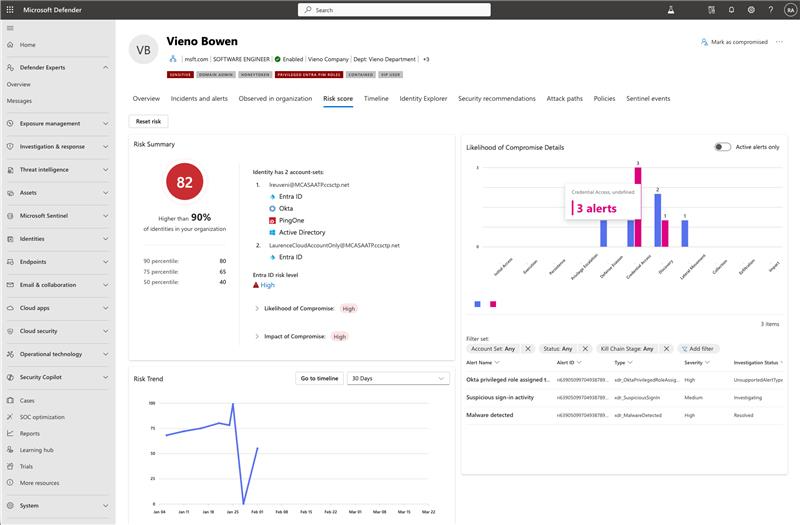Open the Identity Explorer tab
The image size is (800, 525).
pyautogui.click(x=423, y=98)
